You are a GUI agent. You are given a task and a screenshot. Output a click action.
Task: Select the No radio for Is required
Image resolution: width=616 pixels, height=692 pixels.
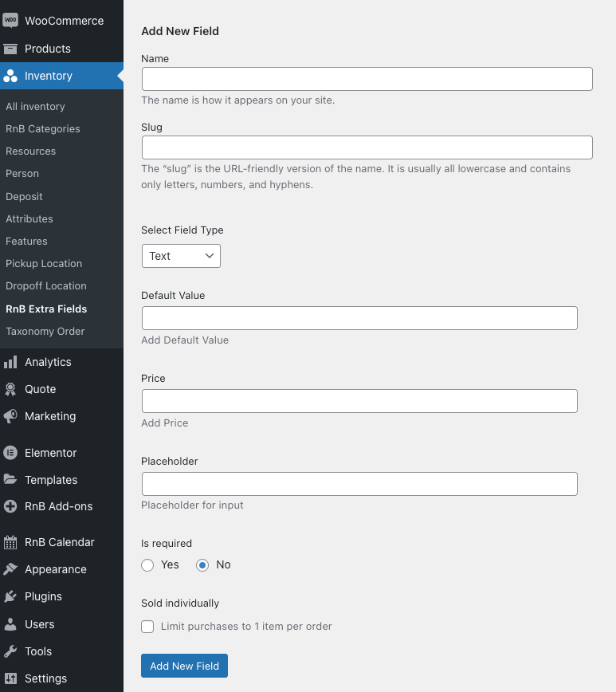click(x=202, y=564)
